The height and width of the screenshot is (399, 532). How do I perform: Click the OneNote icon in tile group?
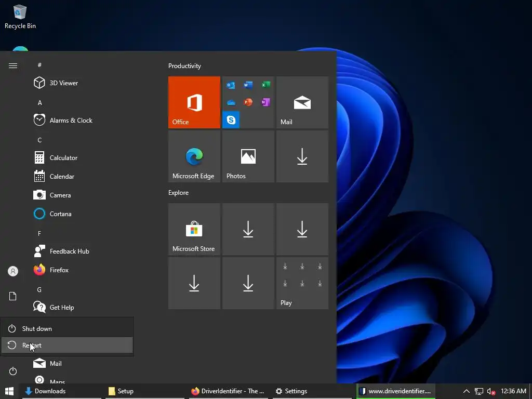[265, 102]
